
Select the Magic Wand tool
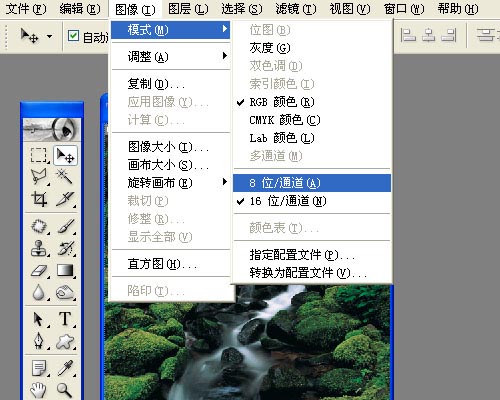[65, 177]
